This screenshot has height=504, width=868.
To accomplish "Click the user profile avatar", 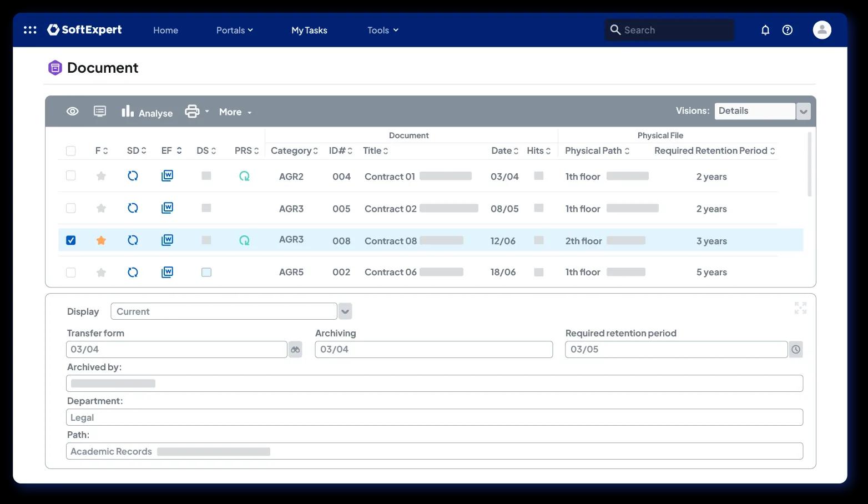I will coord(822,30).
